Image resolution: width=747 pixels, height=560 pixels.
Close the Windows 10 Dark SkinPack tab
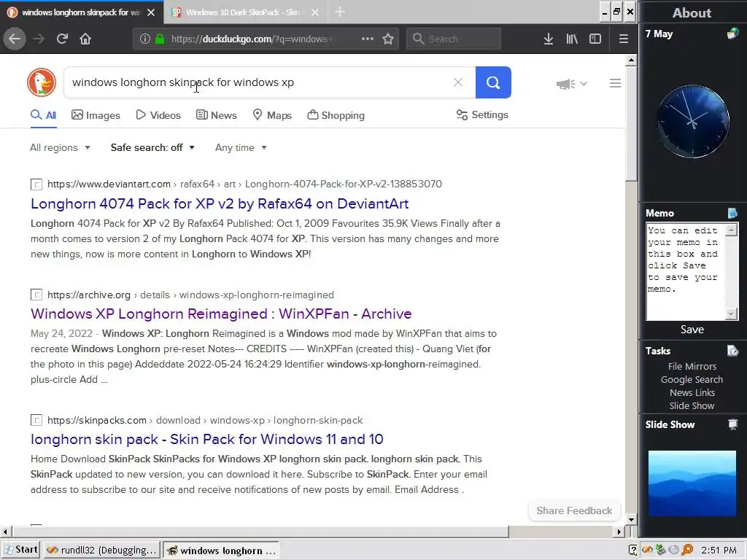coord(315,12)
